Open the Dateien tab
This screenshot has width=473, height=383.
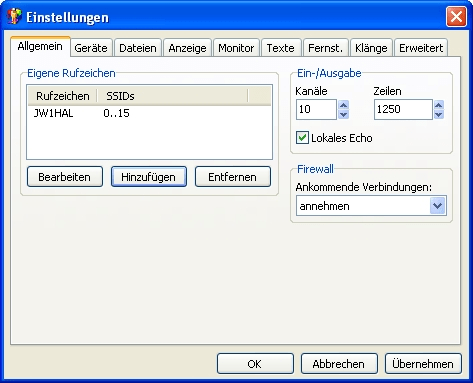[x=138, y=48]
